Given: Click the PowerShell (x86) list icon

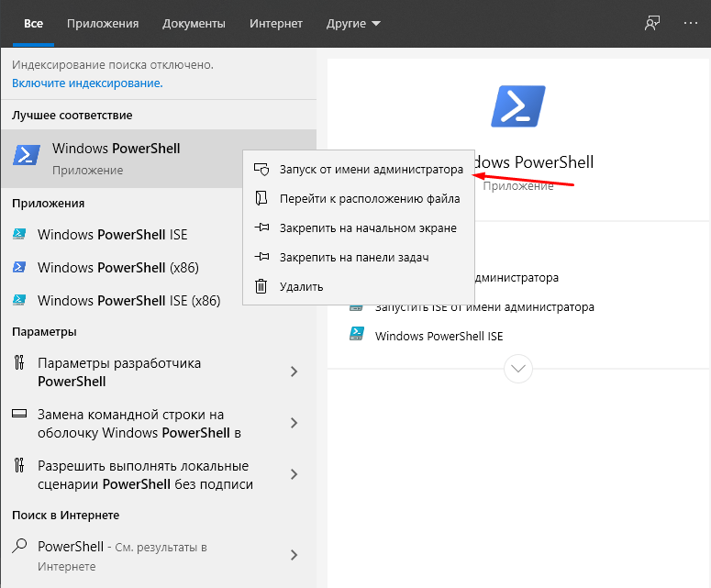Looking at the screenshot, I should [19, 267].
